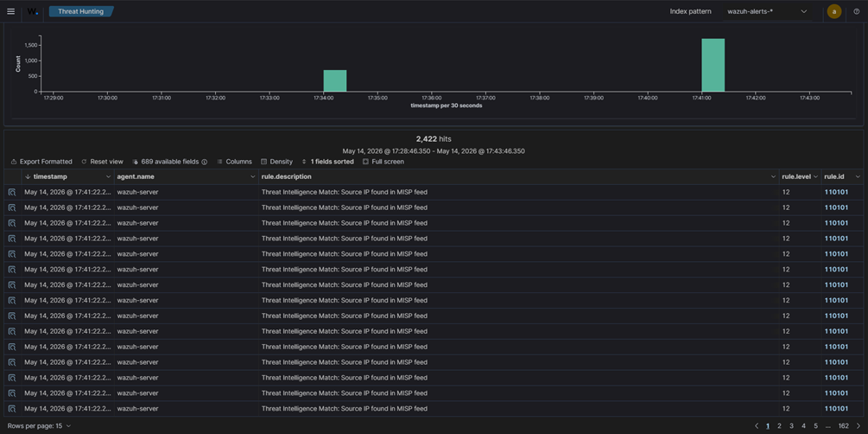Viewport: 868px width, 434px height.
Task: Open rule.id column options chevron
Action: [858, 177]
